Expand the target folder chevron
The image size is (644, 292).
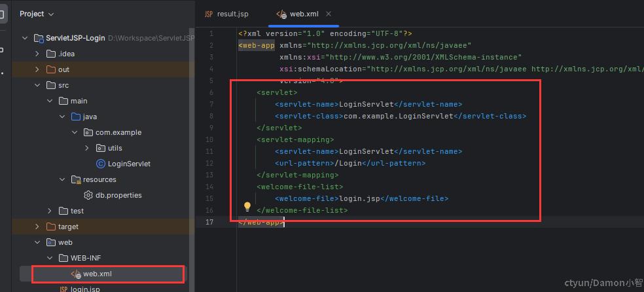[x=37, y=227]
